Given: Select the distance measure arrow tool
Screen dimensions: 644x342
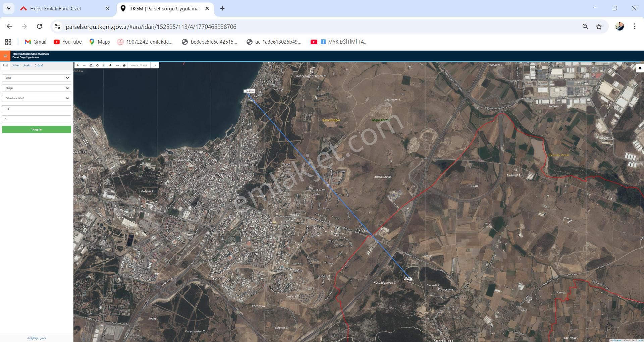Looking at the screenshot, I should coord(117,65).
